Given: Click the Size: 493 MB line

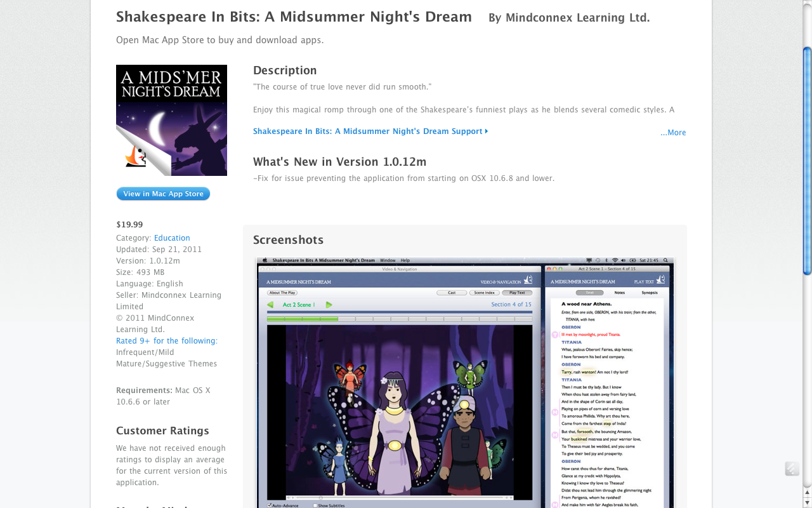Looking at the screenshot, I should pyautogui.click(x=140, y=272).
